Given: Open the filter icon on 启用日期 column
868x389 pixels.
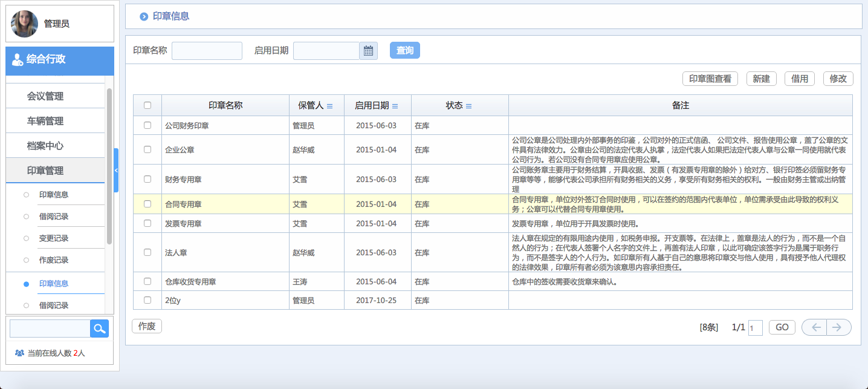Looking at the screenshot, I should coord(395,105).
